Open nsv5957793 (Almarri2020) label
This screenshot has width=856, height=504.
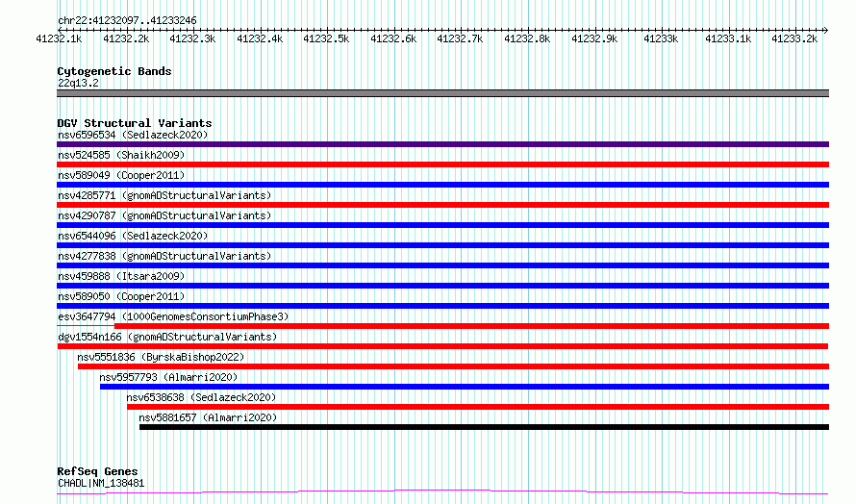point(168,377)
